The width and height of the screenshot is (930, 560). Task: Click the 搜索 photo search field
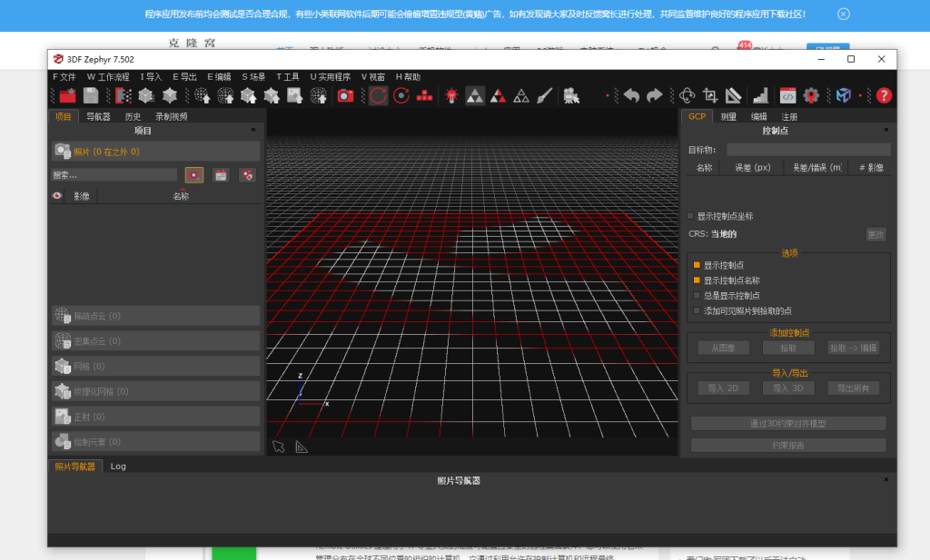(114, 175)
